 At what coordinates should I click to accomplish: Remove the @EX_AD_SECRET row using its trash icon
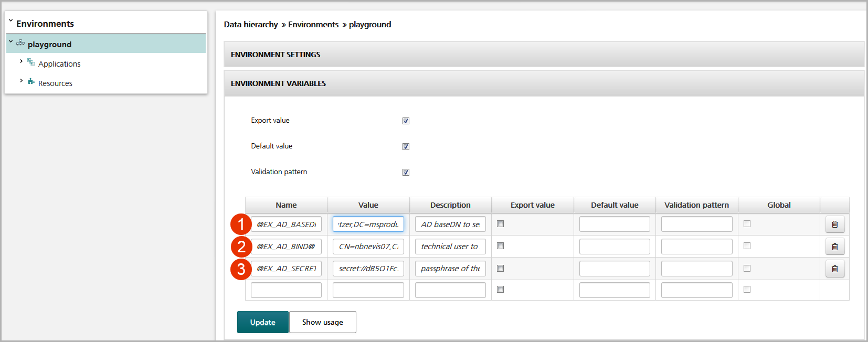[x=834, y=269]
